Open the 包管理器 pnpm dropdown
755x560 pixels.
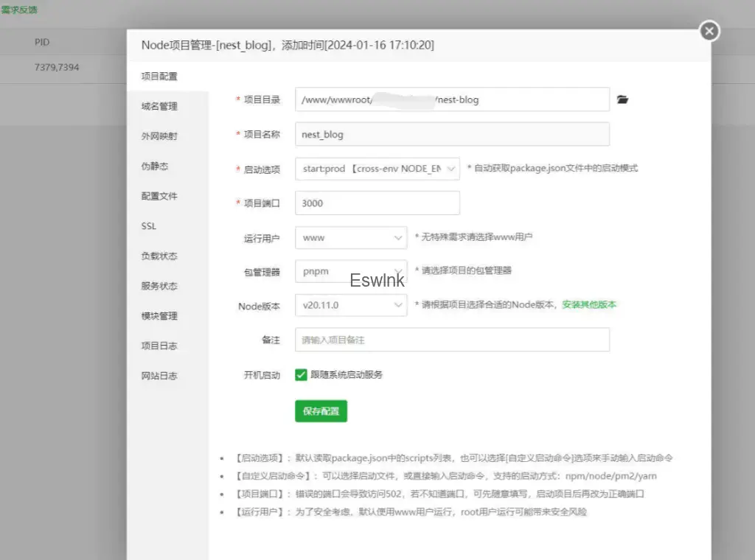[x=350, y=271]
